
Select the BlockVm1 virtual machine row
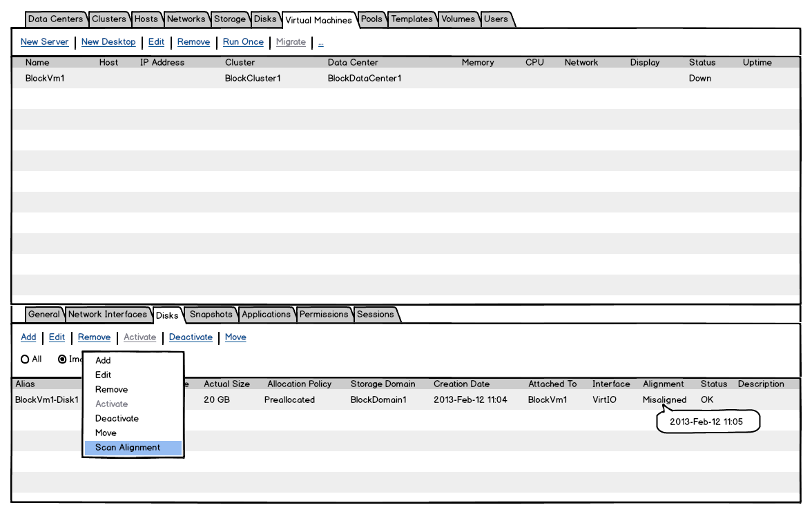[45, 79]
